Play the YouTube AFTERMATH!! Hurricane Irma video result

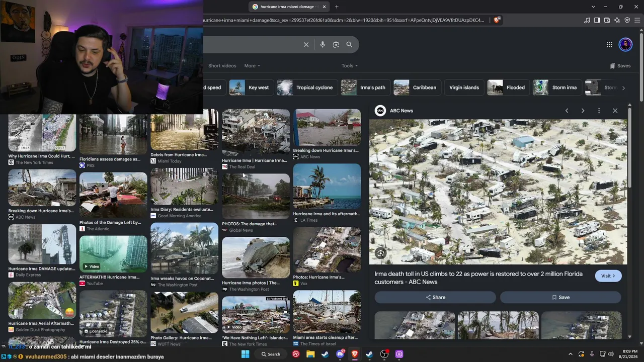[x=113, y=254]
